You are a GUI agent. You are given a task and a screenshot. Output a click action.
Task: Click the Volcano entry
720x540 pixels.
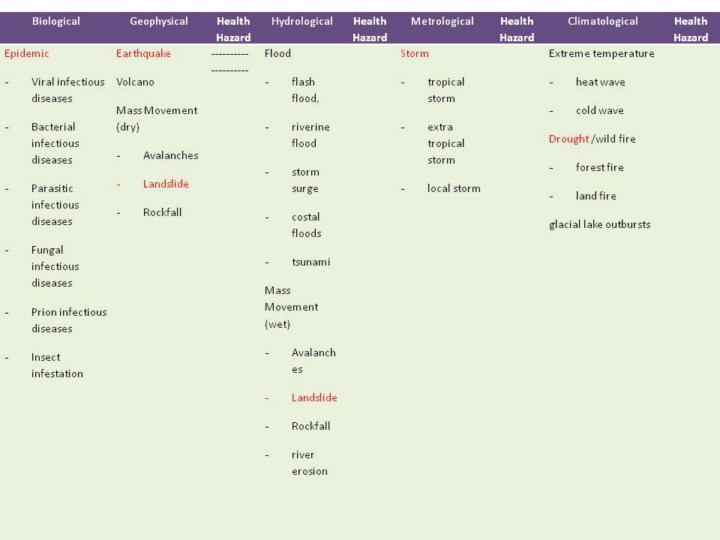(135, 82)
